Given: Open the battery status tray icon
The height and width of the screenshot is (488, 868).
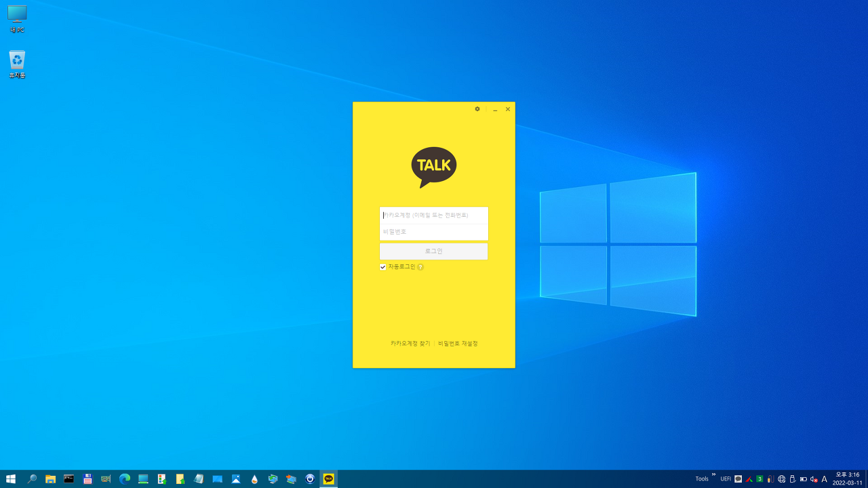Looking at the screenshot, I should click(804, 479).
